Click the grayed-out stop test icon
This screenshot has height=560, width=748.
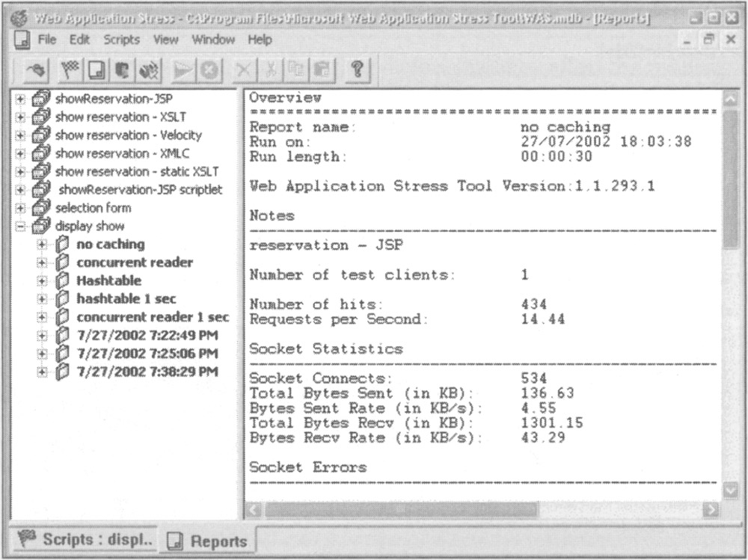pos(209,71)
